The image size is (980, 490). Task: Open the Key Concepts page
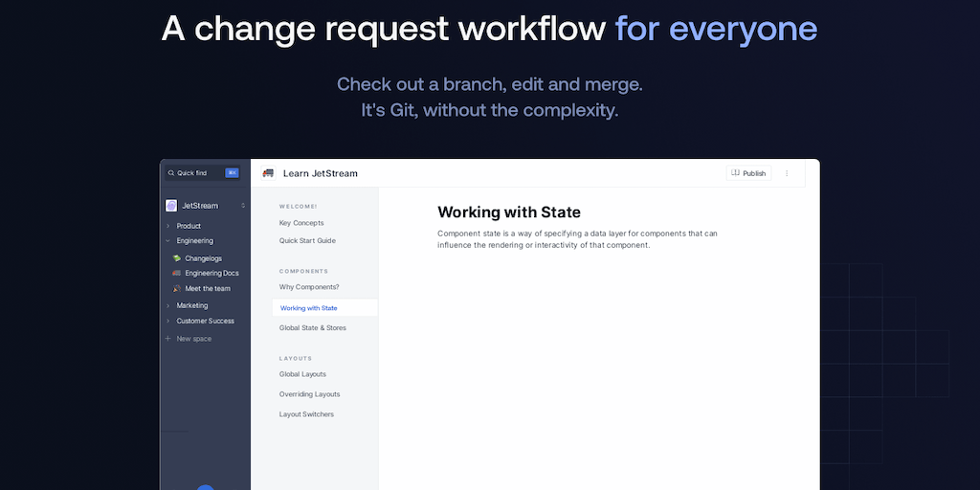pyautogui.click(x=301, y=223)
